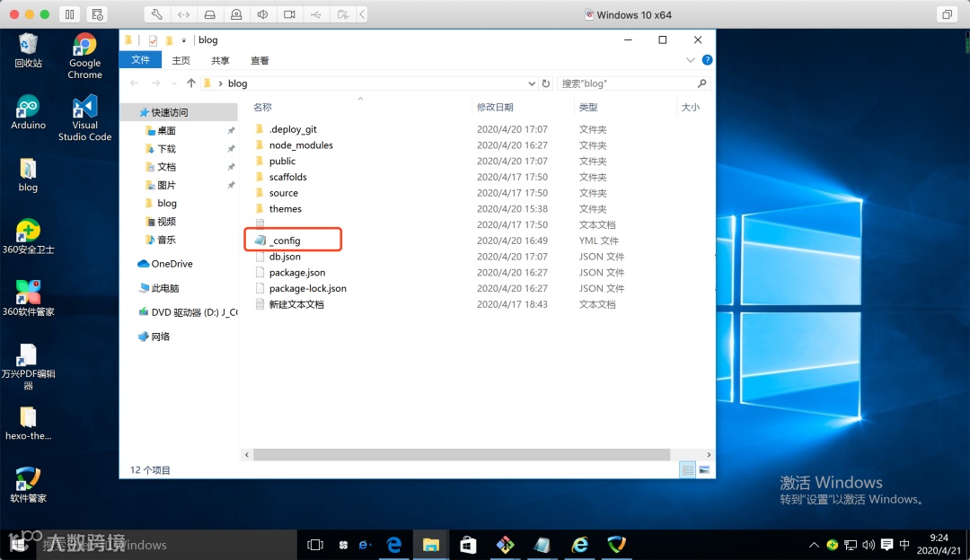Screen dimensions: 970x560
Task: Select 快速访问 in the navigation pane
Action: coord(180,112)
